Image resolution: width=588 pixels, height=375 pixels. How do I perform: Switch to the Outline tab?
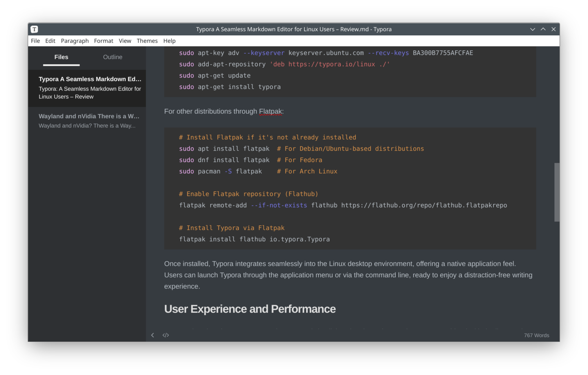coord(113,57)
